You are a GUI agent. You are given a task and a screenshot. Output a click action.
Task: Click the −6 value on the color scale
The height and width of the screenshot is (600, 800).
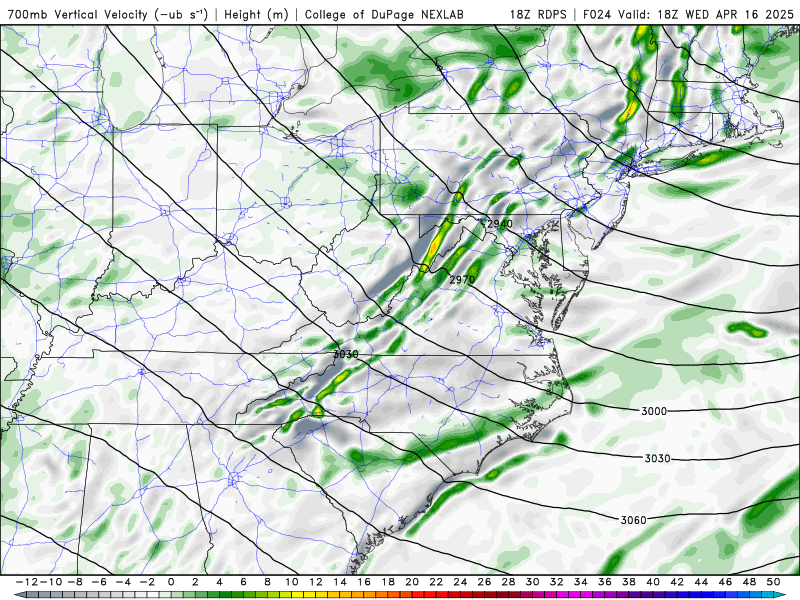click(99, 582)
